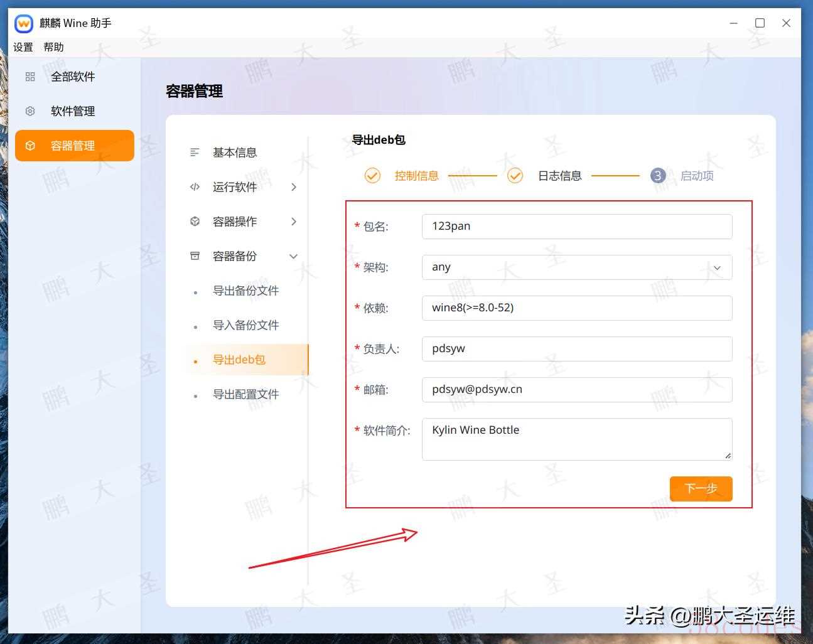This screenshot has height=644, width=813.
Task: Click the Kylin Wine Assistant app logo
Action: click(24, 24)
